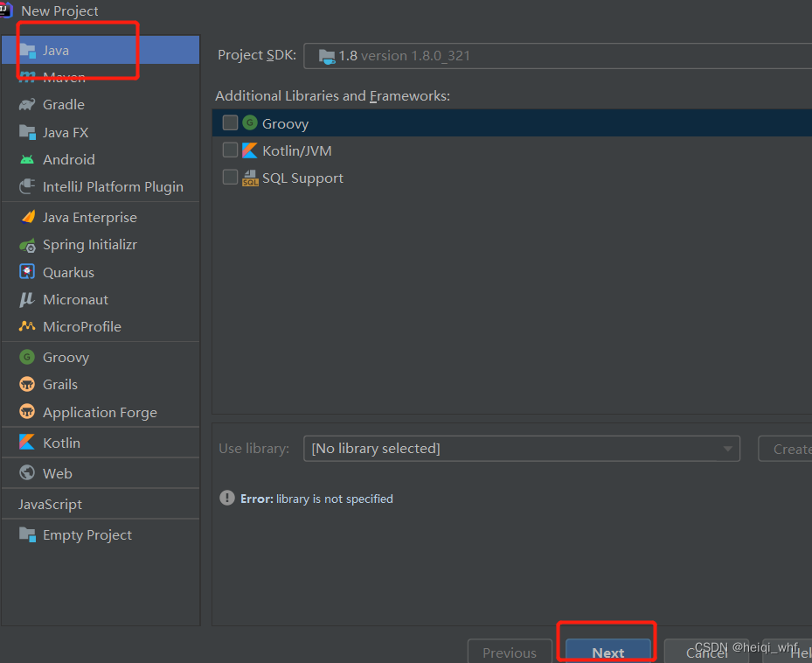Select Spring Initializr project type
This screenshot has width=812, height=663.
coord(101,245)
